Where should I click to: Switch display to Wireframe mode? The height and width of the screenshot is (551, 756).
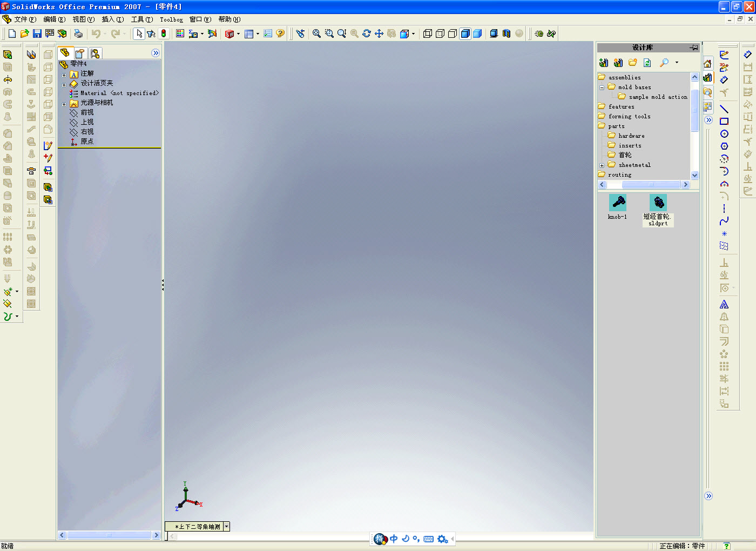(x=428, y=33)
